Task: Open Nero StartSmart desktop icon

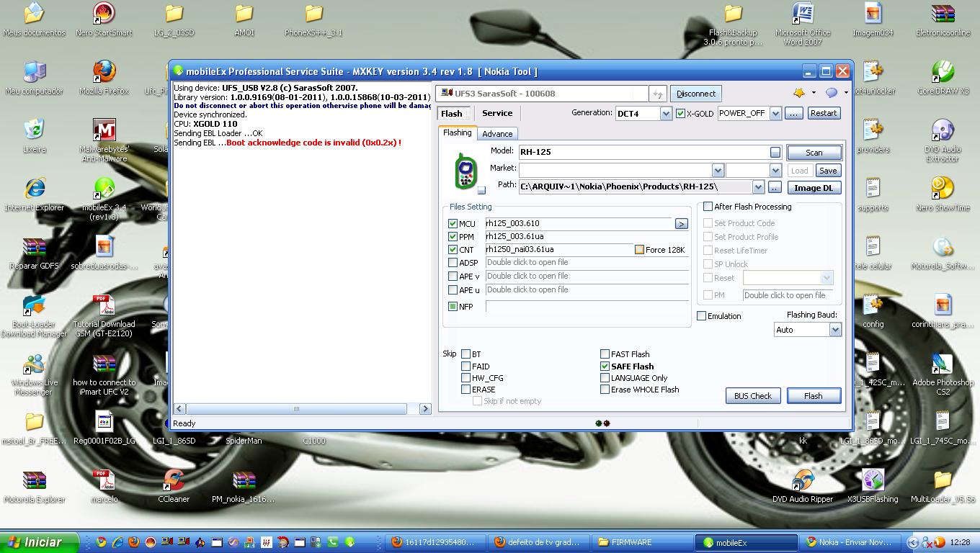Action: (104, 19)
